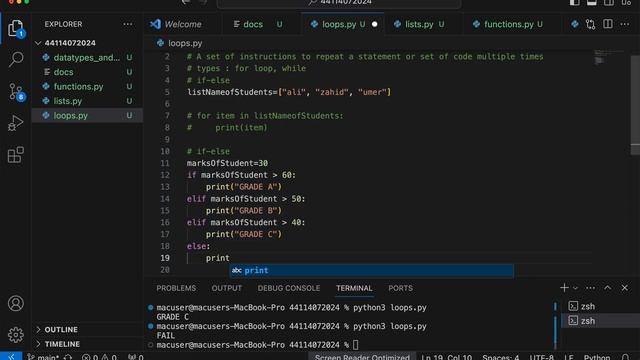
Task: Open docs file in Explorer
Action: click(x=87, y=72)
